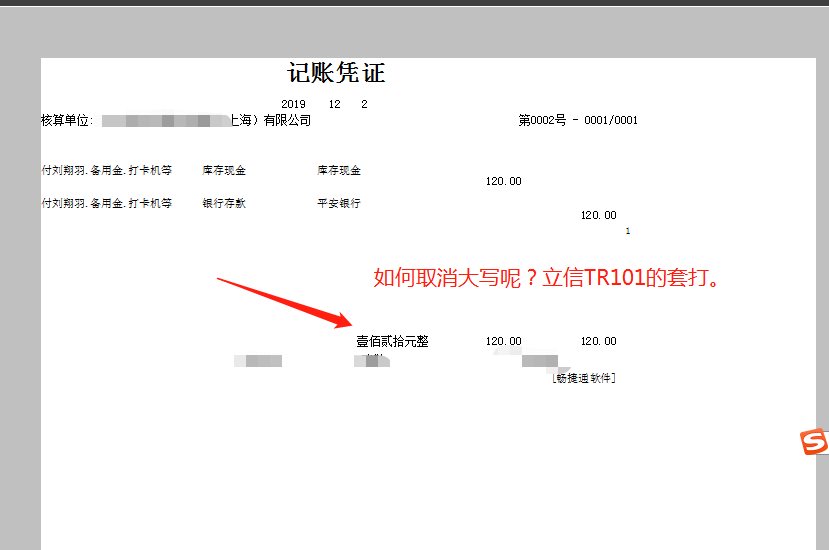The image size is (829, 550).
Task: Click 银行存款 subject text
Action: [x=224, y=203]
